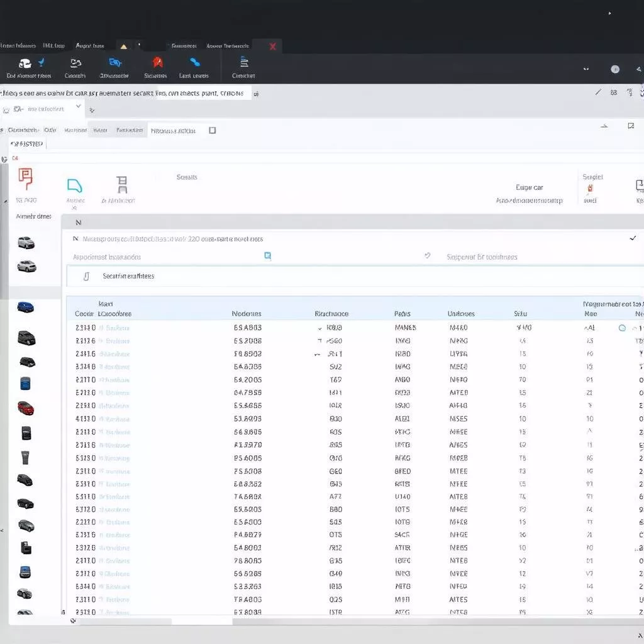Click the checkmark at the panel's right end
The height and width of the screenshot is (644, 644).
633,239
